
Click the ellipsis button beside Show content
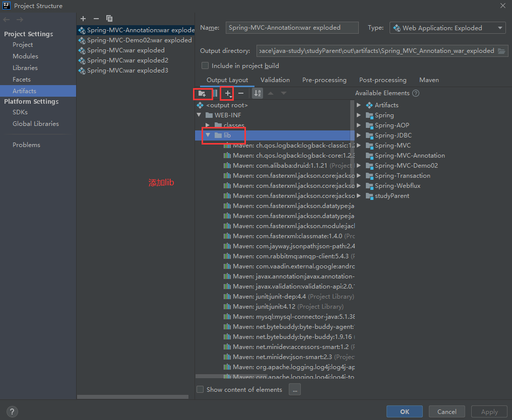[x=295, y=389]
